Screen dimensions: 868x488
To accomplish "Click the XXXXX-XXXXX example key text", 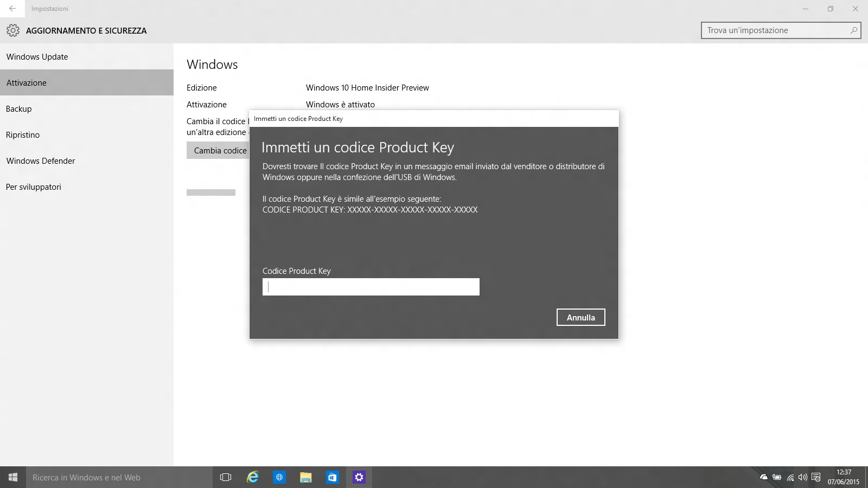I will point(412,209).
